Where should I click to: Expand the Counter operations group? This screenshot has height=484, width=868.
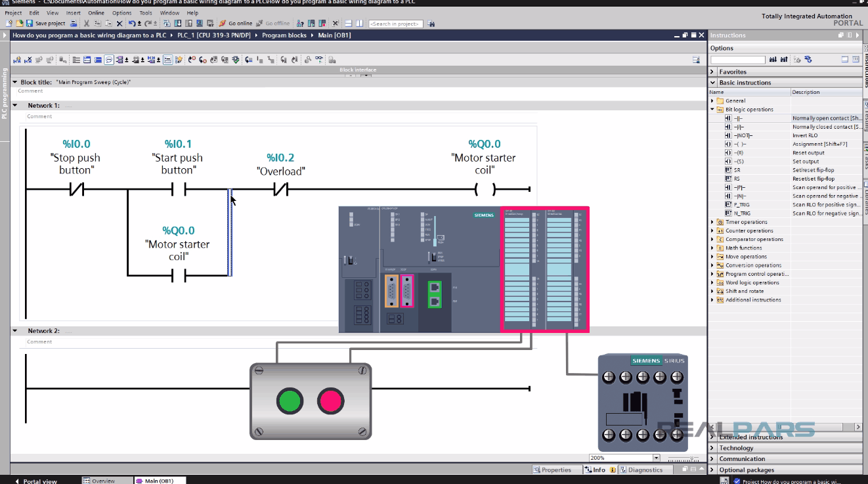click(x=712, y=231)
